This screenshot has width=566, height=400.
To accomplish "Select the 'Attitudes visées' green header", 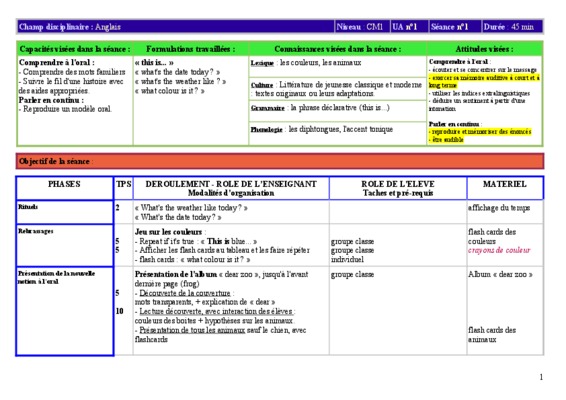I will tap(484, 49).
